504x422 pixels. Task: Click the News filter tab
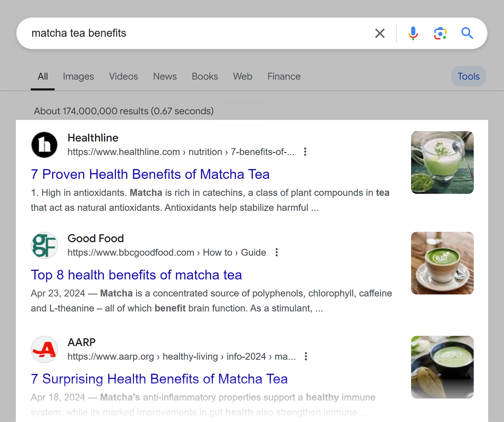tap(165, 76)
